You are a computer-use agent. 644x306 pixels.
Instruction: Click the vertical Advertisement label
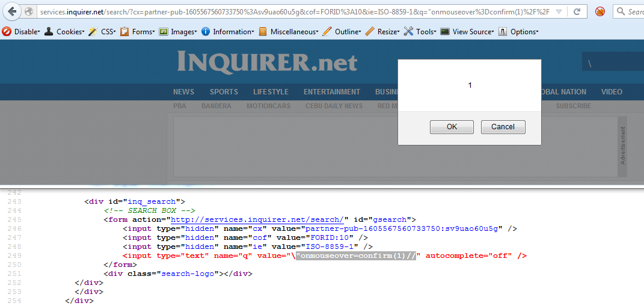pyautogui.click(x=623, y=146)
